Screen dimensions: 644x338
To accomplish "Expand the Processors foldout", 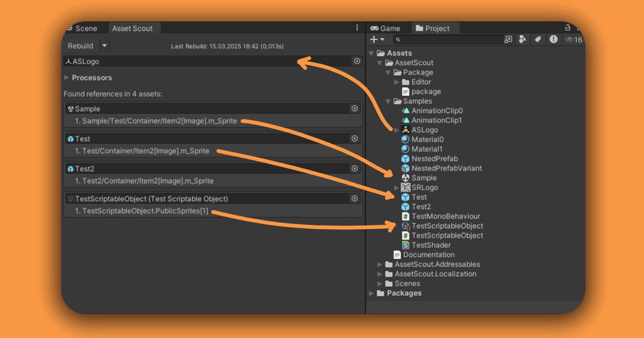I will pyautogui.click(x=67, y=78).
